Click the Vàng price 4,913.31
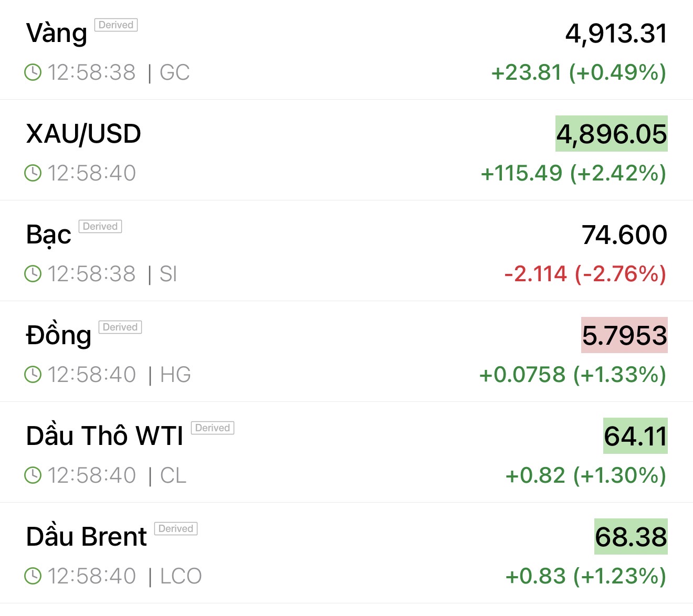Viewport: 693px width, 616px height. click(616, 34)
